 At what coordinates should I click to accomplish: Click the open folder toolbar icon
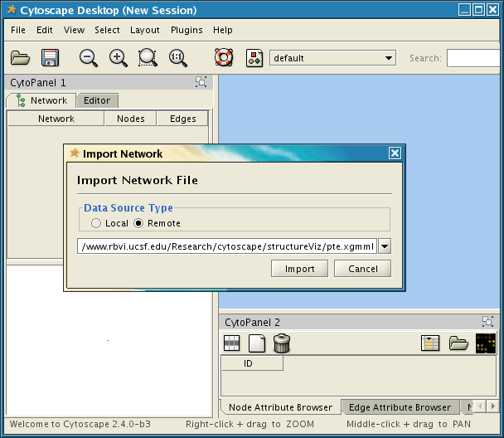20,58
